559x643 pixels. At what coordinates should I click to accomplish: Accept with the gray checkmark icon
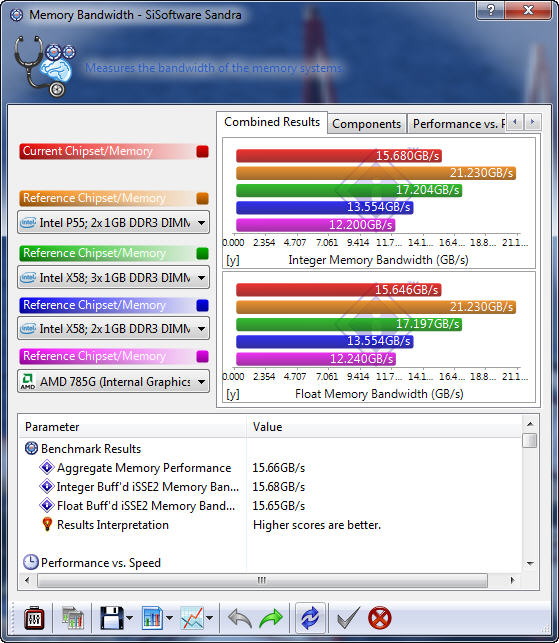tap(348, 618)
